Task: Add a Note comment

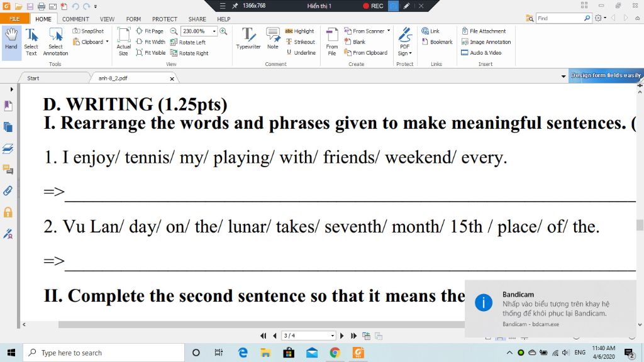Action: point(273,39)
